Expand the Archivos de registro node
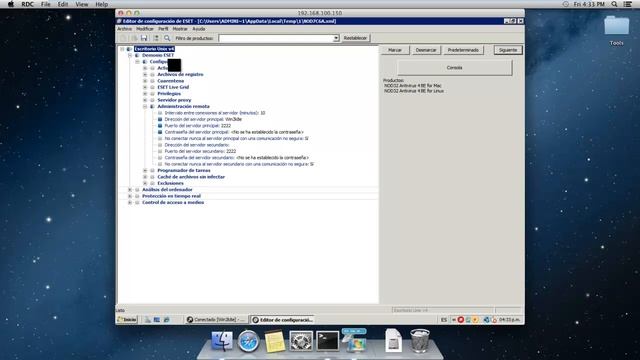 (145, 74)
